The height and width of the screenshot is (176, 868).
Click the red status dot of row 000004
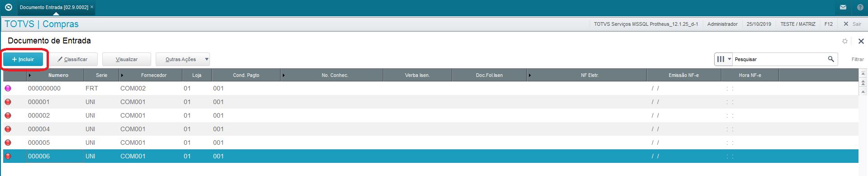tap(8, 129)
